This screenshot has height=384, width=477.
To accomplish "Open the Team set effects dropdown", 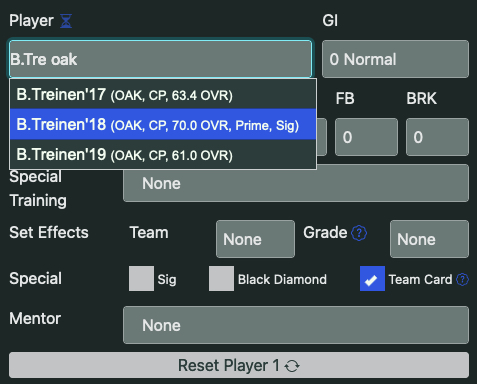I will click(255, 239).
